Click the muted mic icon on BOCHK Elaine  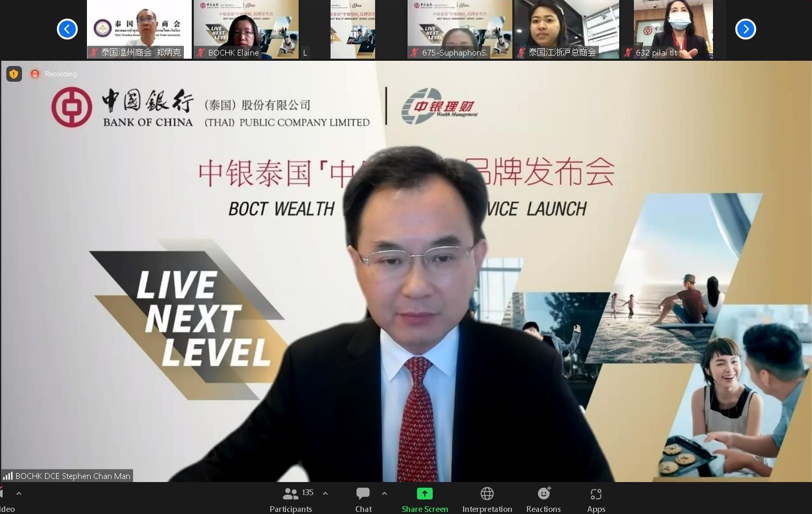tap(201, 52)
